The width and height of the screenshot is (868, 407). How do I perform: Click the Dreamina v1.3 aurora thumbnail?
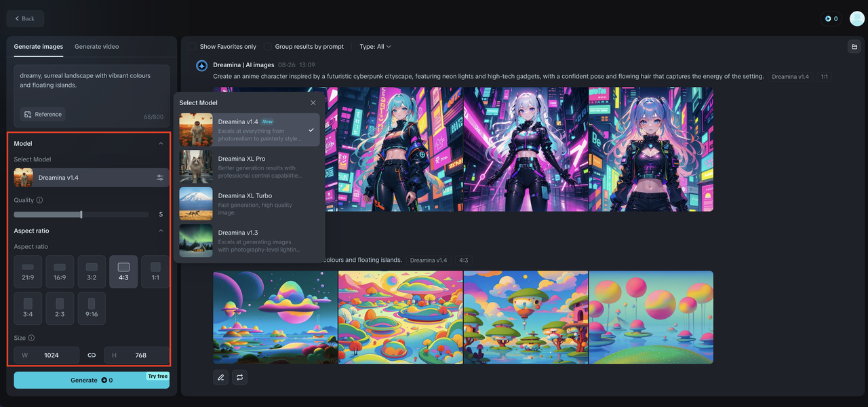coord(196,240)
